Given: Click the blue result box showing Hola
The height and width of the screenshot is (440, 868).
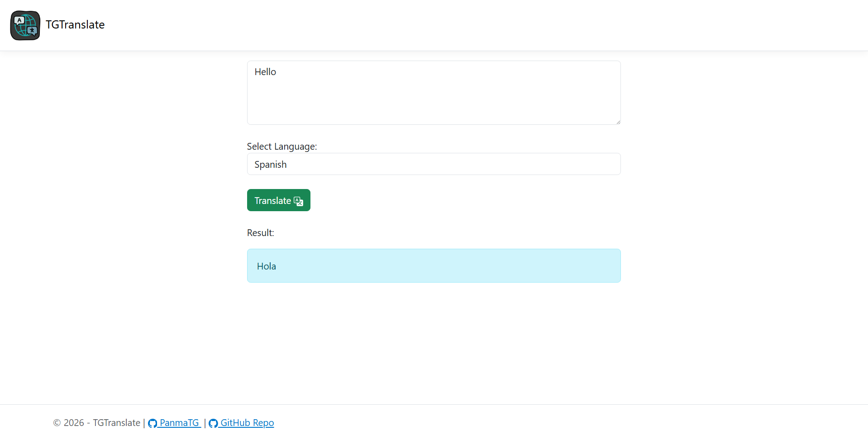Looking at the screenshot, I should [x=434, y=266].
